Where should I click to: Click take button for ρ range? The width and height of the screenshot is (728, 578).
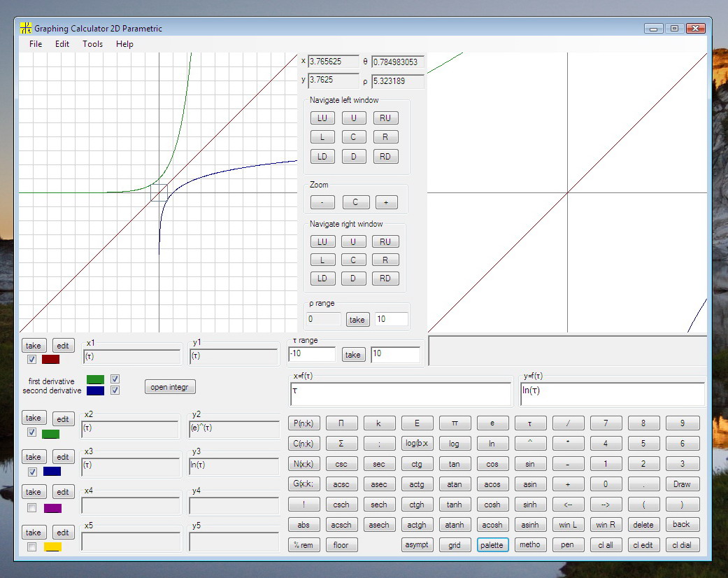pyautogui.click(x=357, y=320)
